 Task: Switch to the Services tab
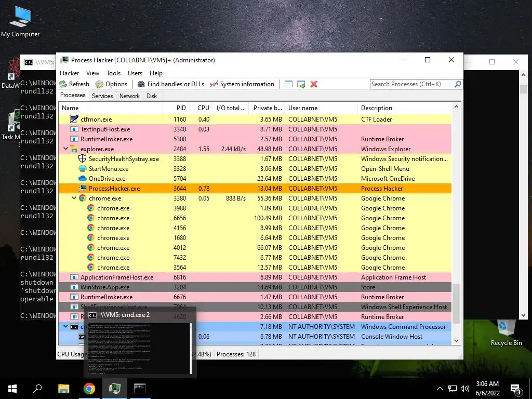click(x=102, y=96)
